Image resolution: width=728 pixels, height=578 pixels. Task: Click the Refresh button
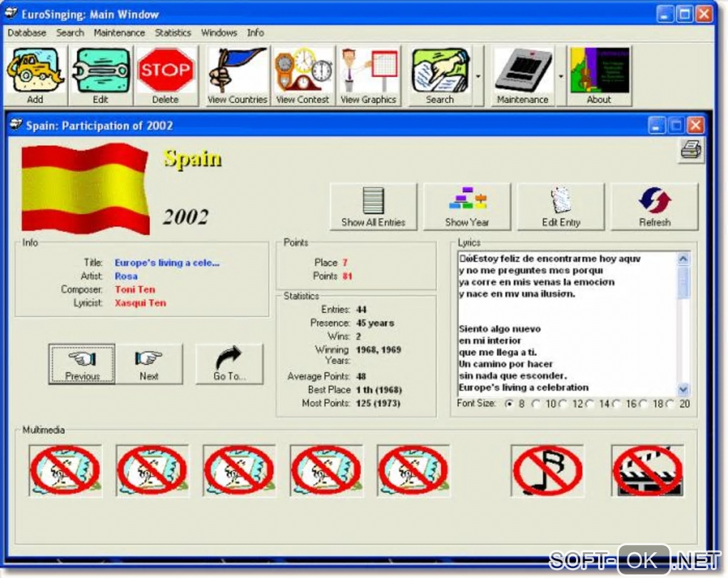click(654, 207)
